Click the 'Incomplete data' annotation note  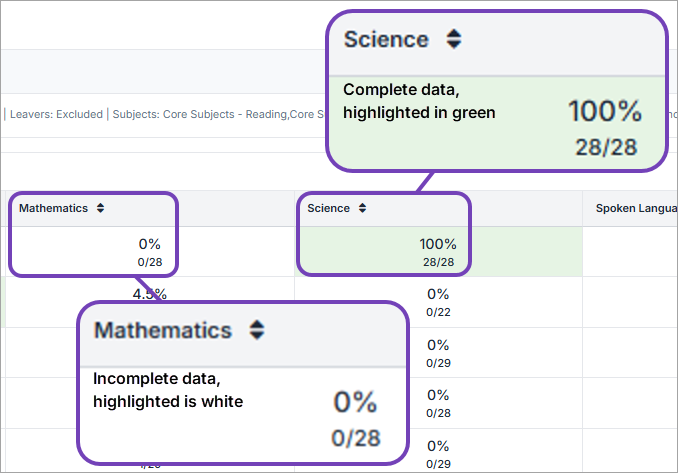click(x=168, y=390)
